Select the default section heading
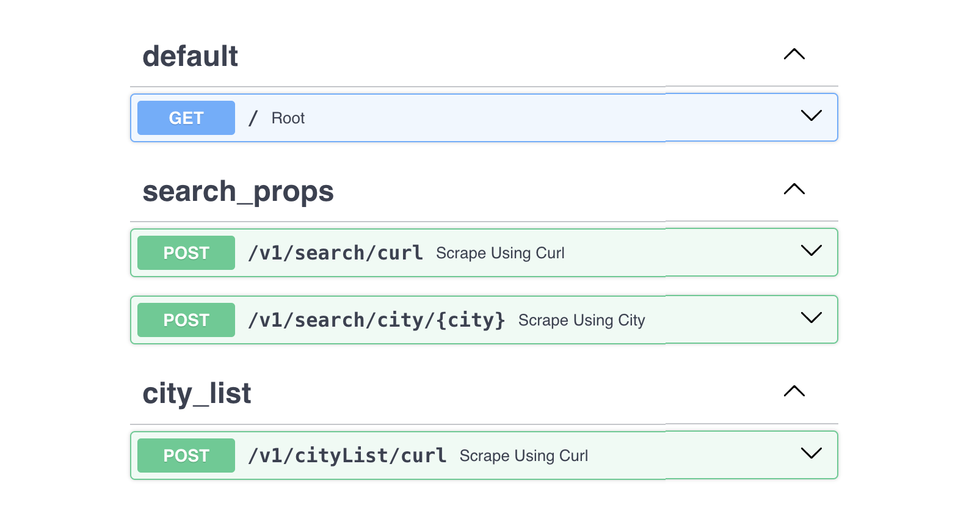This screenshot has width=980, height=530. [x=190, y=56]
